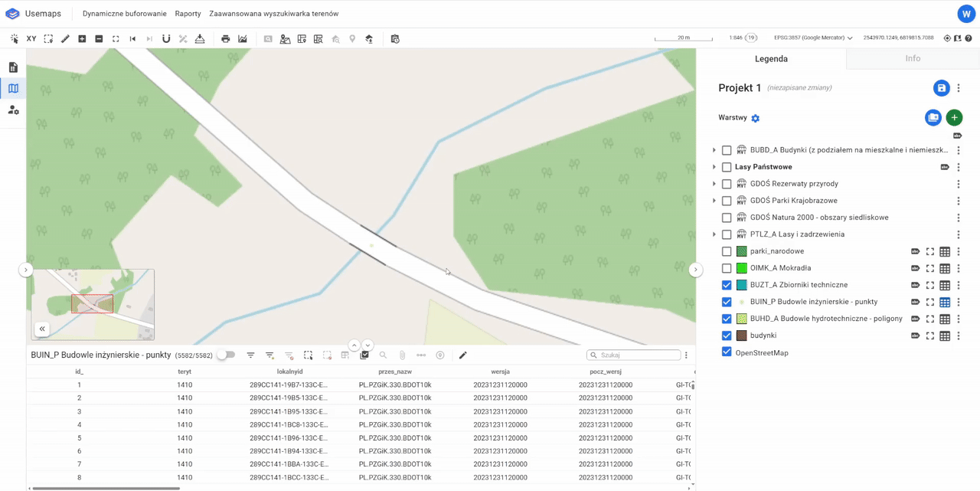This screenshot has height=491, width=980.
Task: Expand the Lasy Państwowe layer group
Action: pyautogui.click(x=714, y=167)
